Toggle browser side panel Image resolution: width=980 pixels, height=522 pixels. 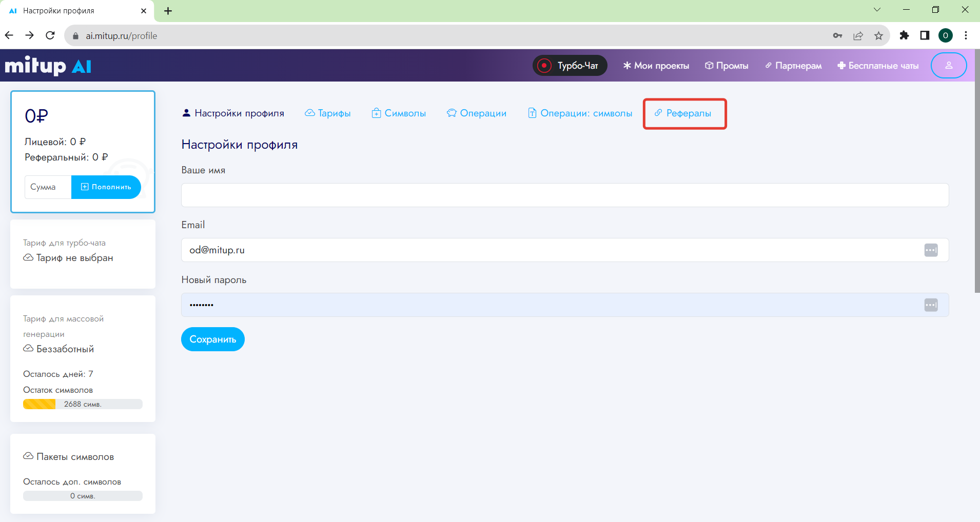point(925,35)
